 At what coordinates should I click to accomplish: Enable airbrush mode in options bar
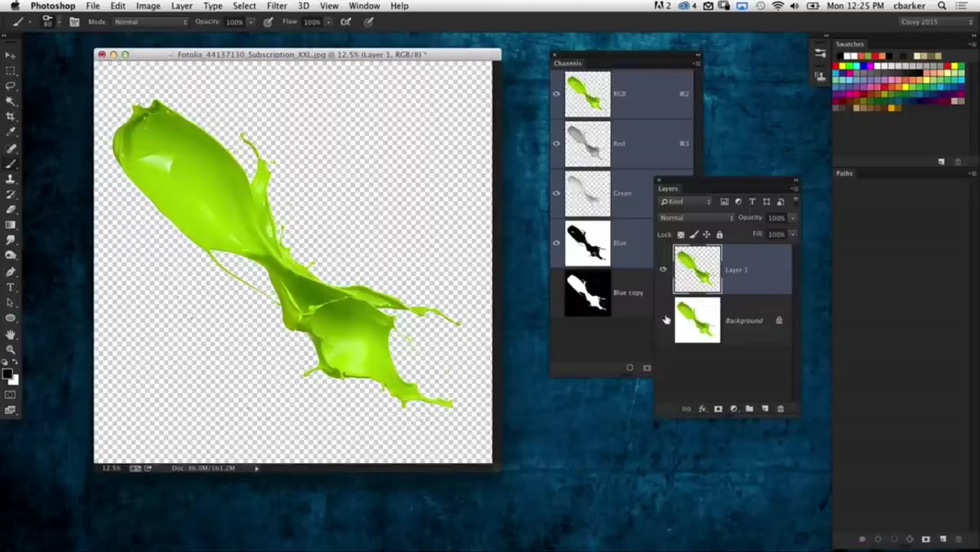click(x=346, y=22)
